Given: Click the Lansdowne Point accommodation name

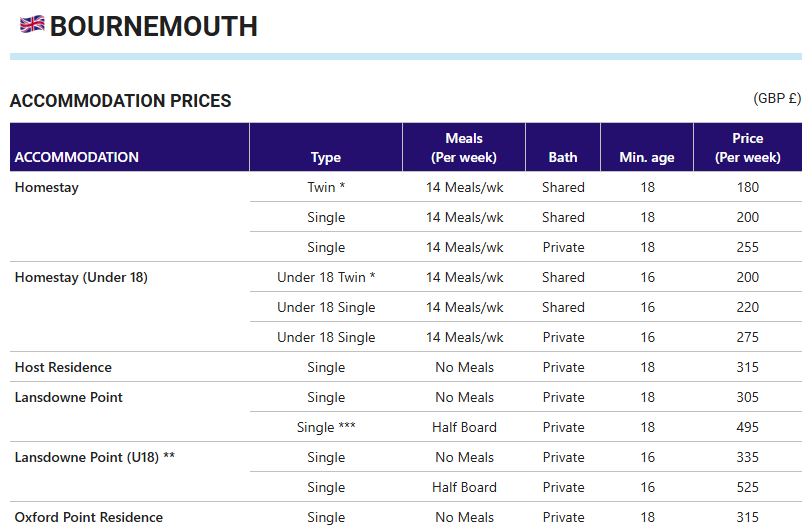Looking at the screenshot, I should [69, 397].
